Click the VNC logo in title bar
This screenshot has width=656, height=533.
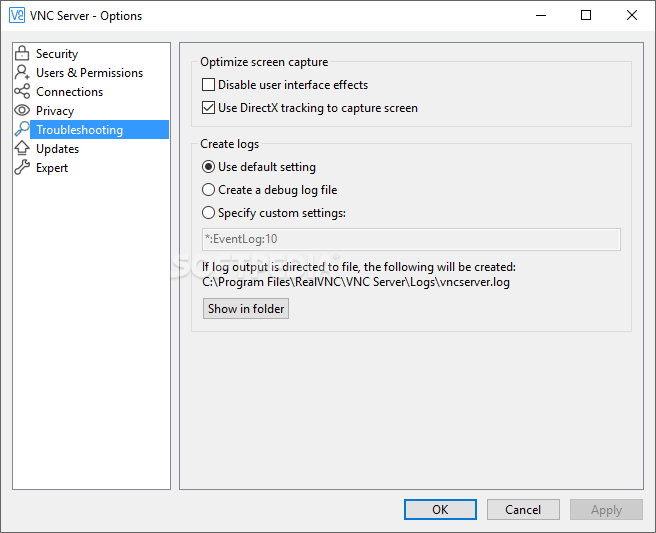pos(17,15)
